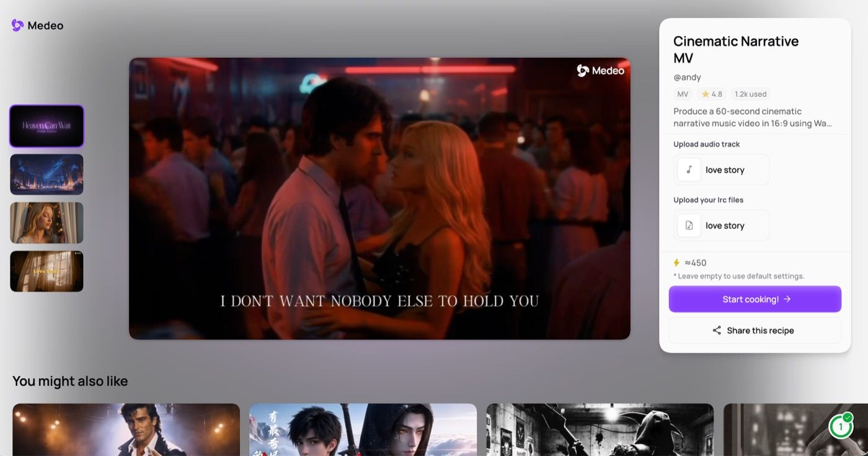Click the lightning bolt credits icon
This screenshot has height=456, width=868.
[676, 262]
